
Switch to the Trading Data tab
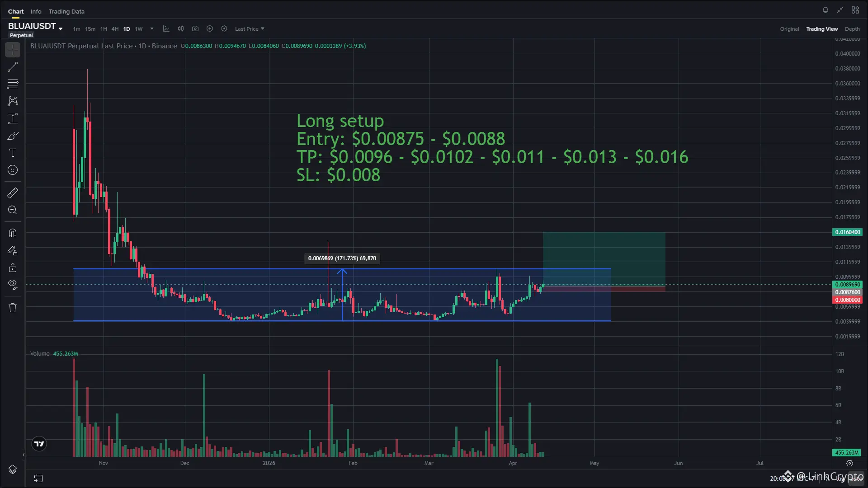point(66,11)
